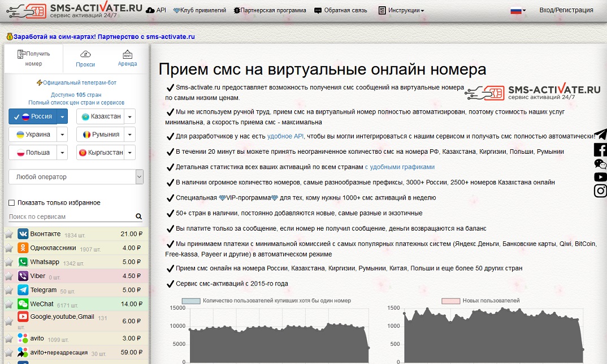Open the Заработай на сим-картах partnership link
The width and height of the screenshot is (607, 364).
point(104,37)
